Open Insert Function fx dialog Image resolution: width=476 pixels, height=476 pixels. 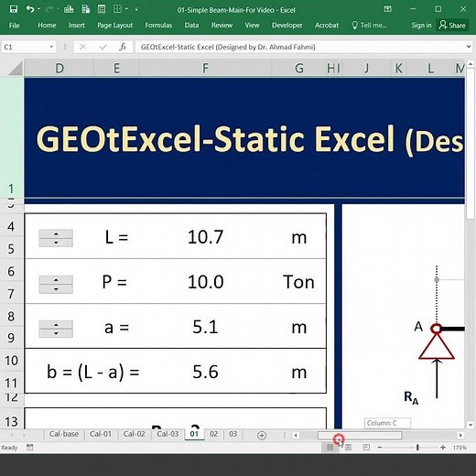123,47
